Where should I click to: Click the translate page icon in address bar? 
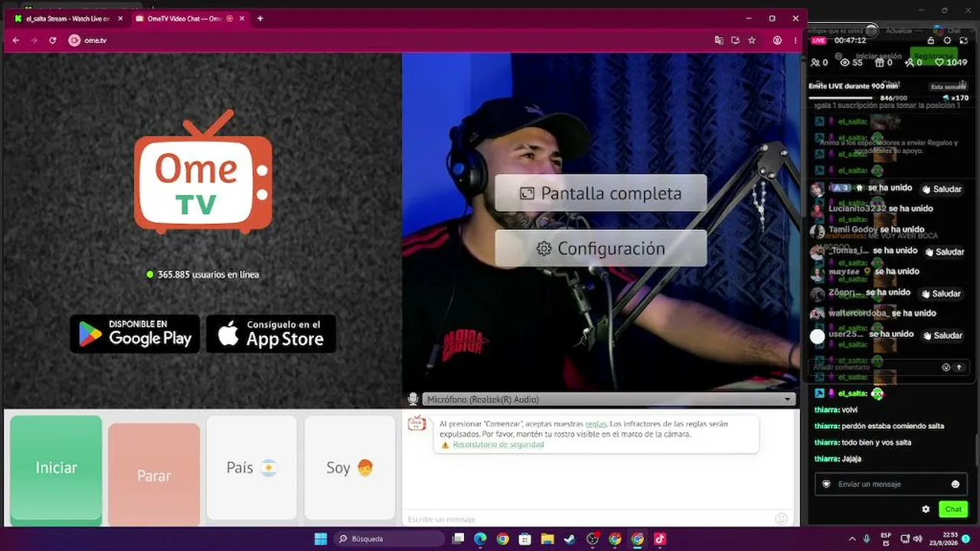719,41
